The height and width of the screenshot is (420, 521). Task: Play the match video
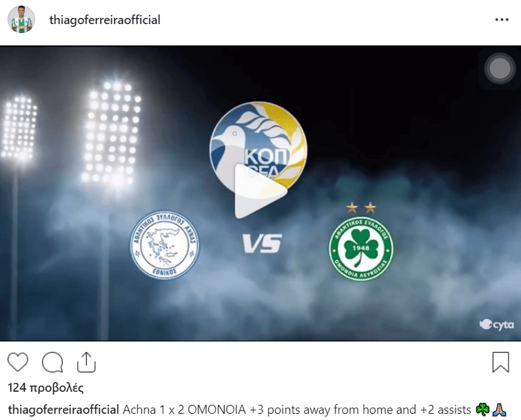click(260, 191)
